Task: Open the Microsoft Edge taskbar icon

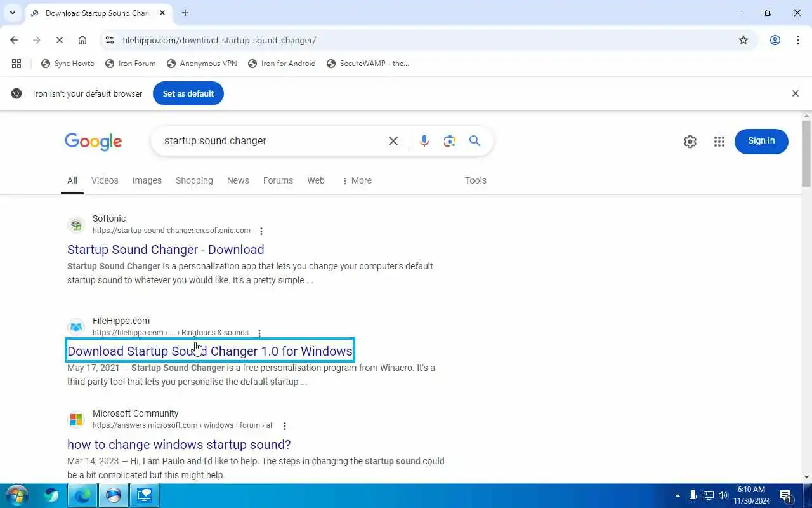Action: [82, 495]
